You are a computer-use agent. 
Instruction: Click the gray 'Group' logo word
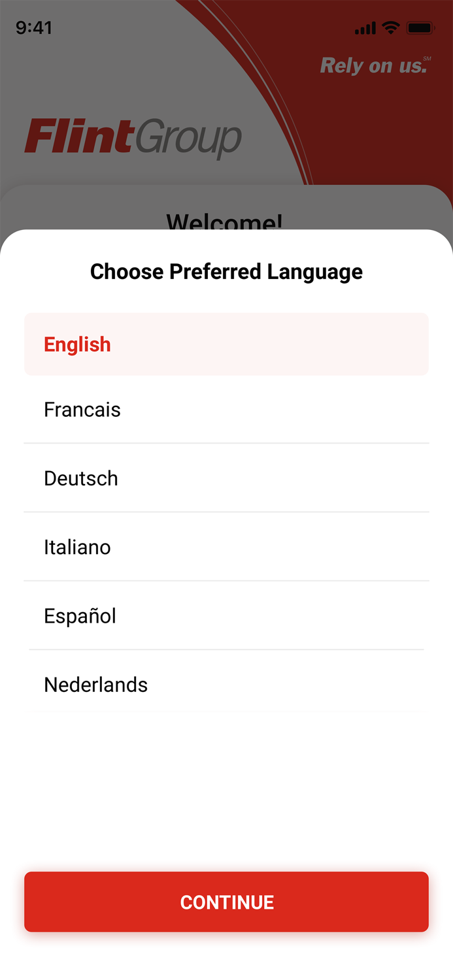189,139
